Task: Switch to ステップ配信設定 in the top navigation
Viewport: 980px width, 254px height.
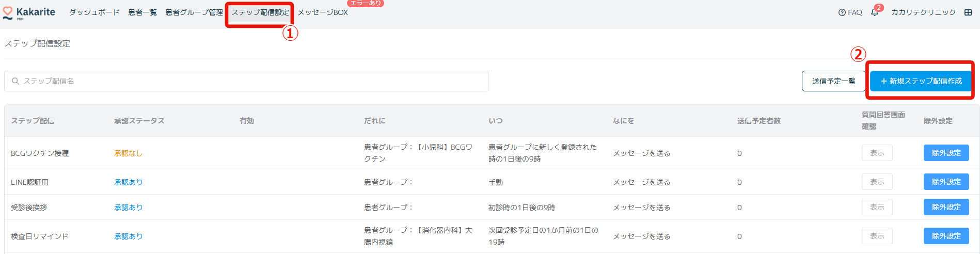Action: pyautogui.click(x=260, y=12)
